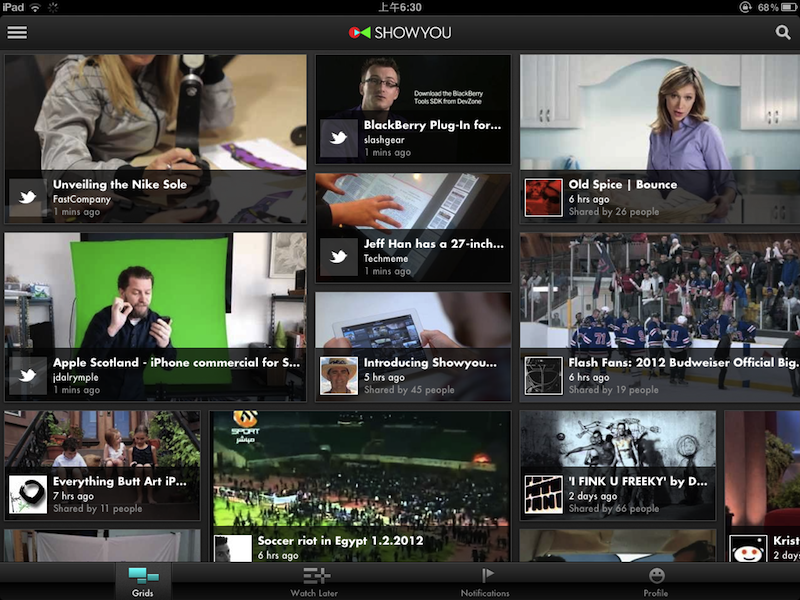The width and height of the screenshot is (800, 600).
Task: Tap avatar on Soccer riot in Egypt card
Action: pyautogui.click(x=233, y=548)
